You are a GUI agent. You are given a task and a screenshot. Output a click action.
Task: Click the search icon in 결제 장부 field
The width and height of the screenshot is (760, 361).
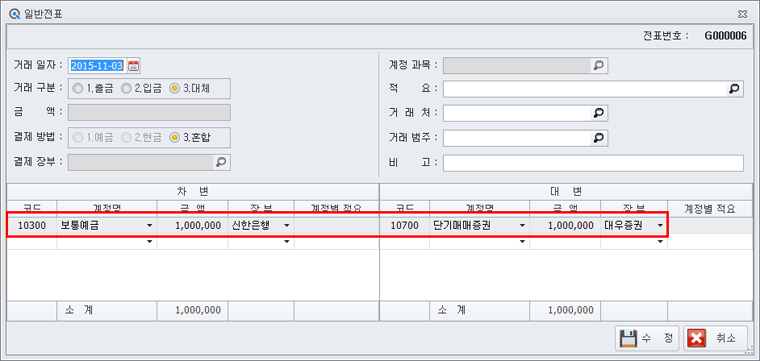click(222, 162)
